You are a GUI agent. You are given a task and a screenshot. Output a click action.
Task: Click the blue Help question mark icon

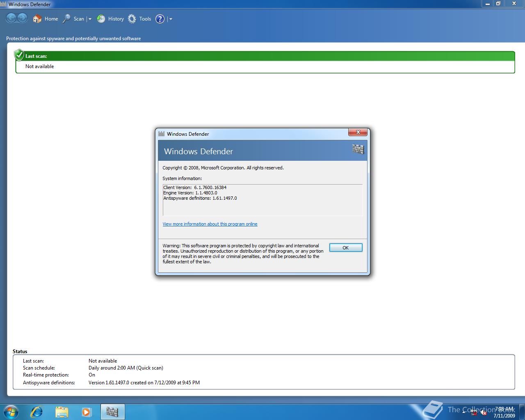click(x=160, y=19)
